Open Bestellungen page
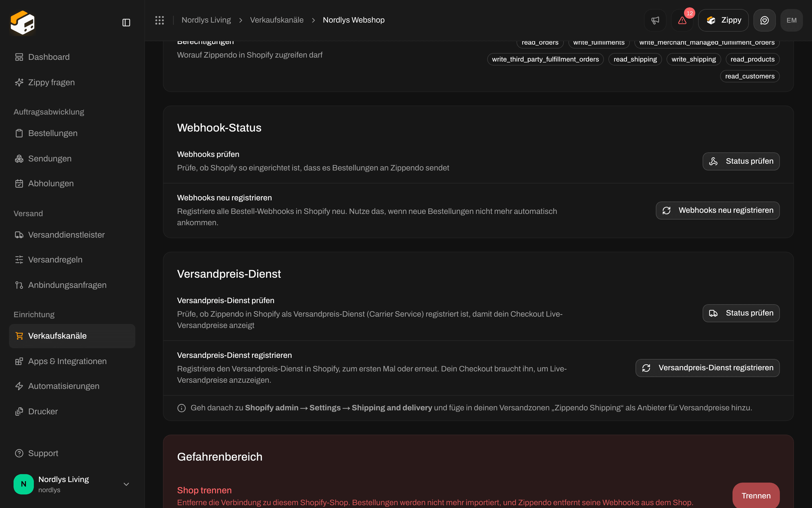The height and width of the screenshot is (508, 812). 72,133
